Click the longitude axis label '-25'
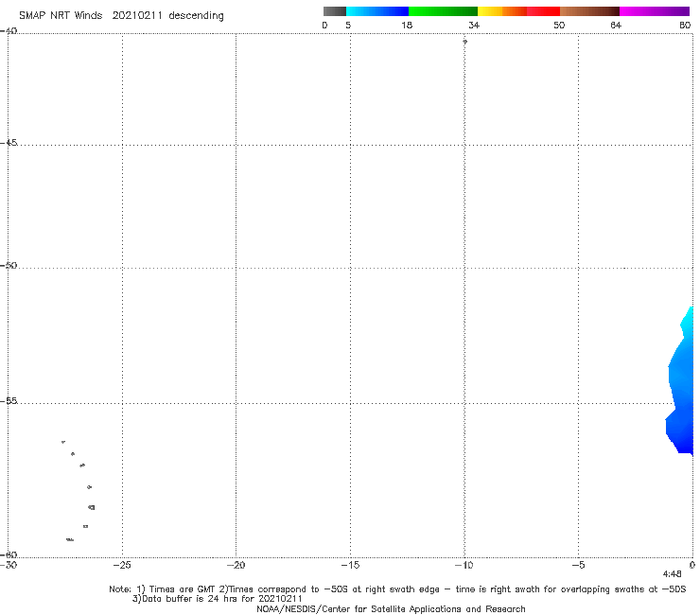Screen dimensions: 700x615 122,565
